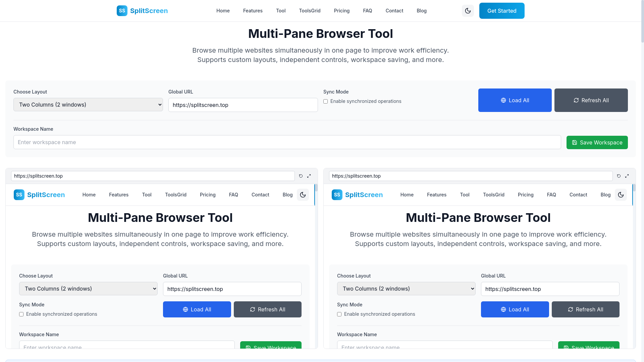Open ToolsGrid in the top navigation
Screen dimensions: 644x362
(310, 11)
